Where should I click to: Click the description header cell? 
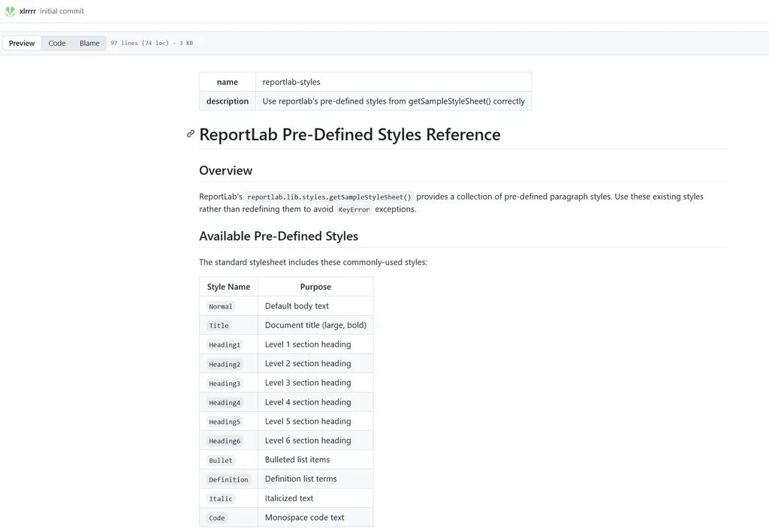coord(228,101)
